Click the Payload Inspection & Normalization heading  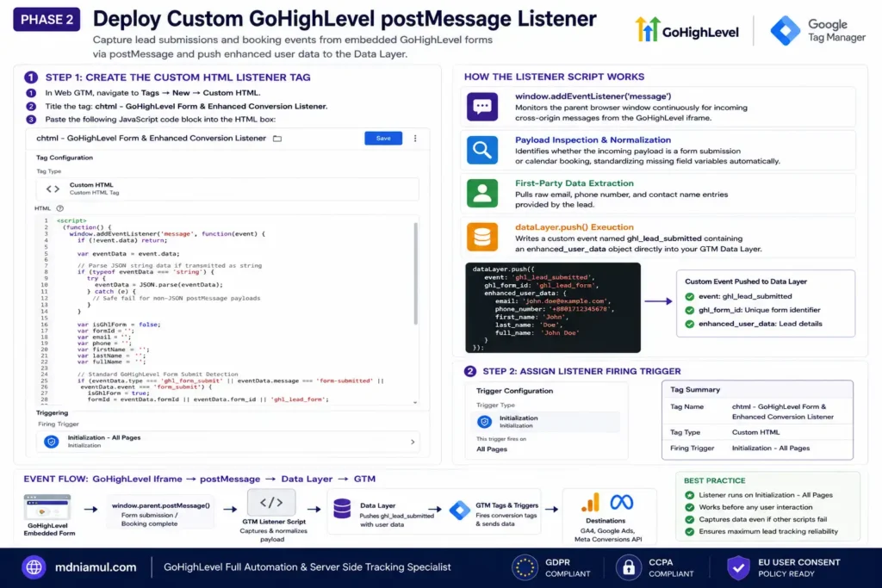point(593,140)
